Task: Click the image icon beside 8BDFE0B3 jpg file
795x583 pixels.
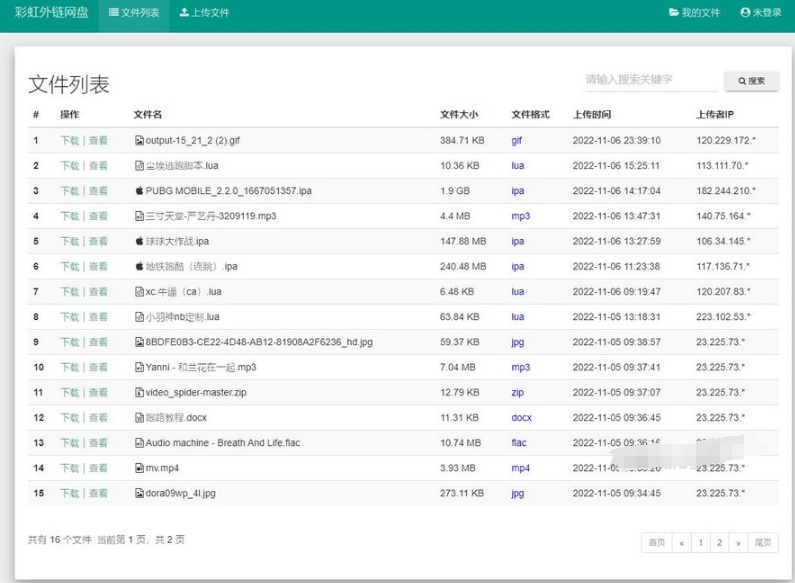Action: (x=139, y=342)
